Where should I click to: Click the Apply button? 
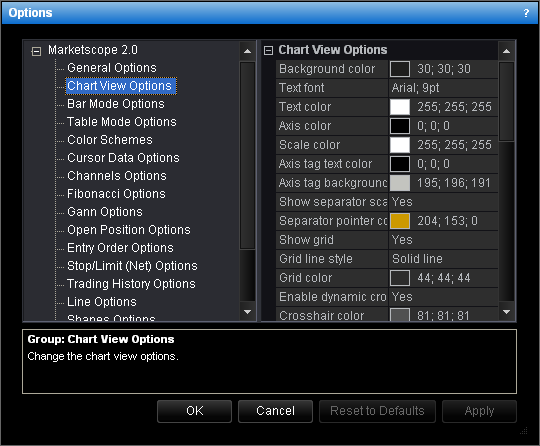(x=479, y=411)
